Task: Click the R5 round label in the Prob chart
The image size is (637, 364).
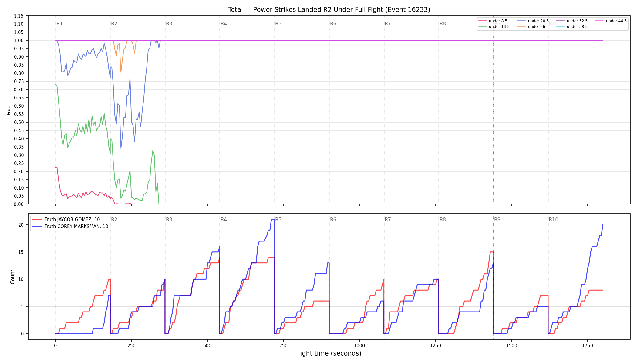Action: [278, 24]
